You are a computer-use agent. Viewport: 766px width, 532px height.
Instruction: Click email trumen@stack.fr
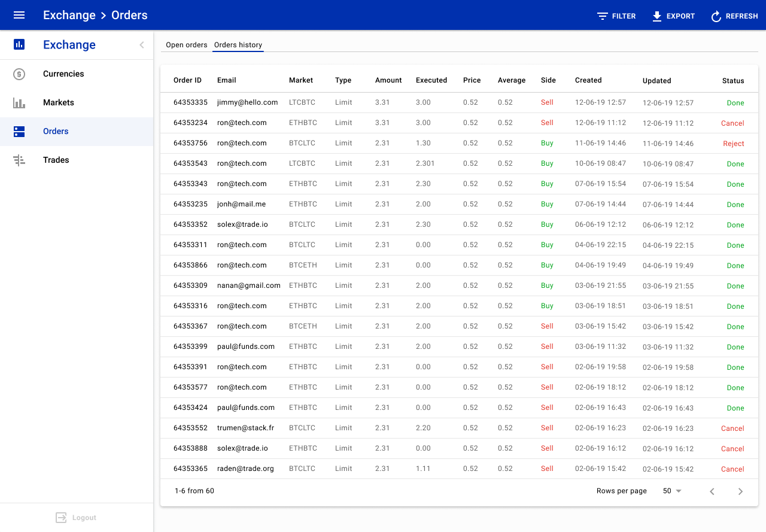(245, 428)
